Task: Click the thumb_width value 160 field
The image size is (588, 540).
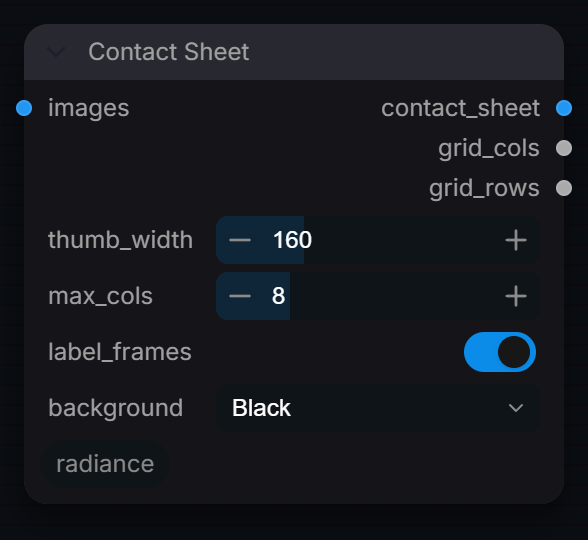Action: pos(292,240)
